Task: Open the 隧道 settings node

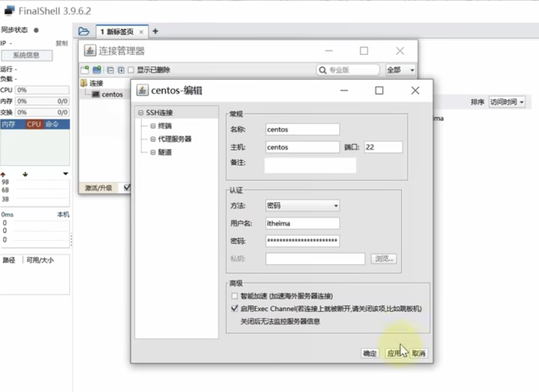Action: (165, 152)
